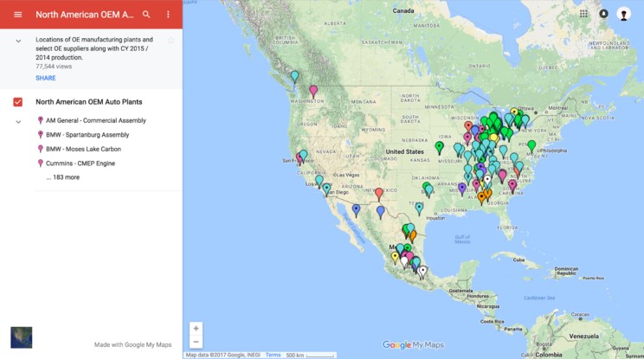Click the teal pin north of Houston
This screenshot has width=644, height=359.
[419, 208]
